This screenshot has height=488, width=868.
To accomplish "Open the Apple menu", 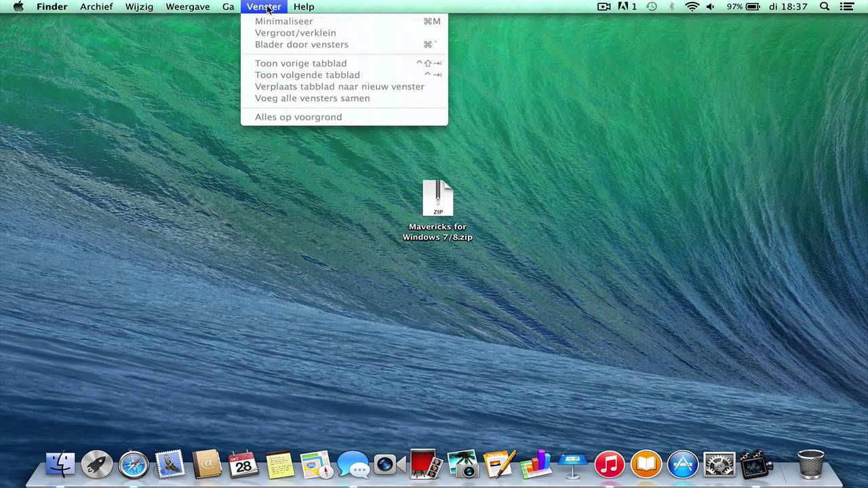I will point(18,7).
